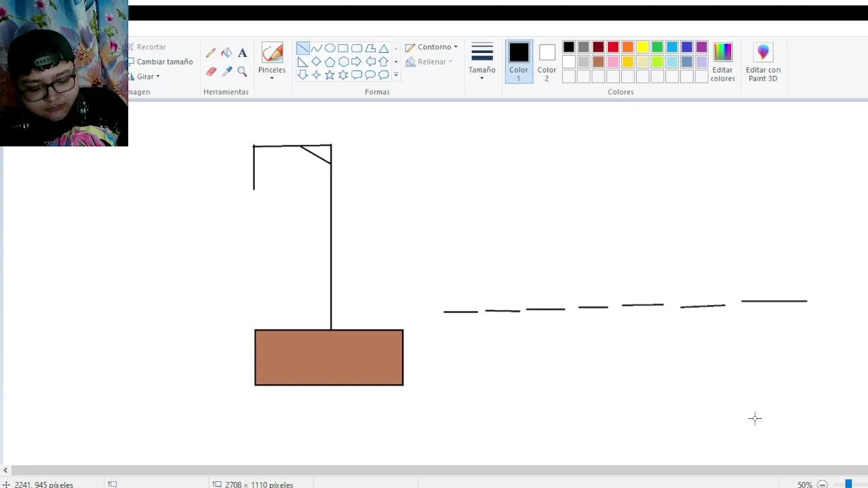Select the Pentagon shape
This screenshot has width=868, height=488.
click(330, 62)
